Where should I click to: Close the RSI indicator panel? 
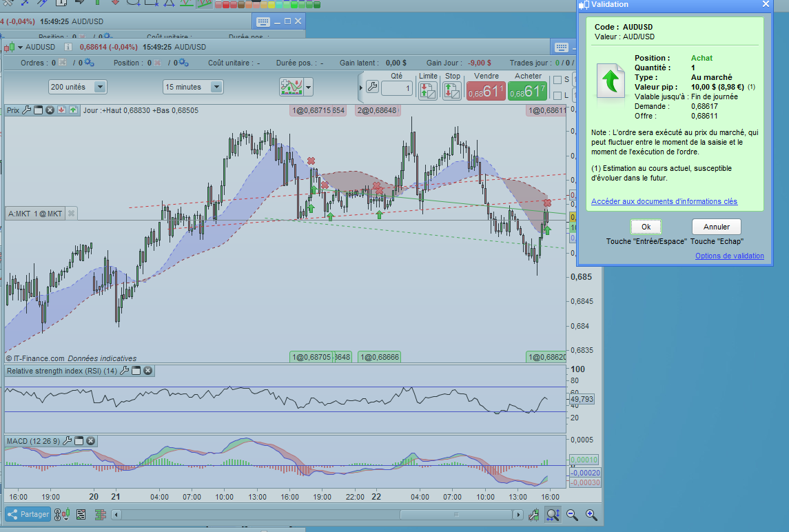click(148, 371)
